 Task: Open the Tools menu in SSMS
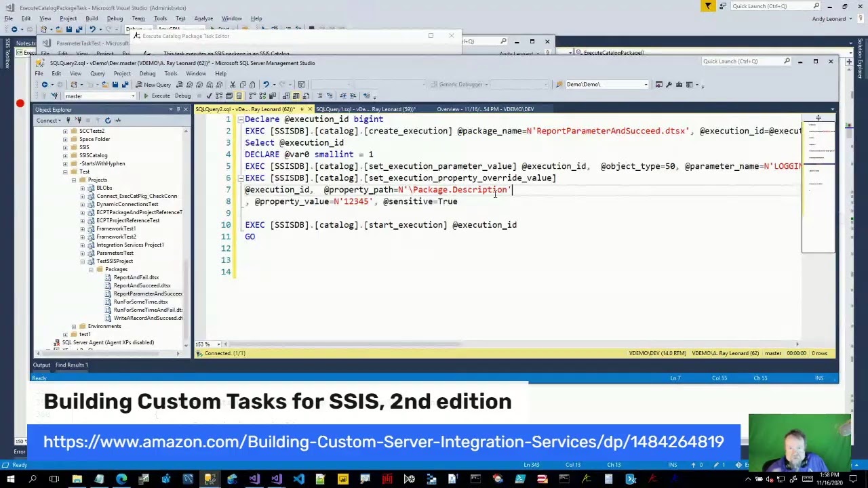coord(171,73)
